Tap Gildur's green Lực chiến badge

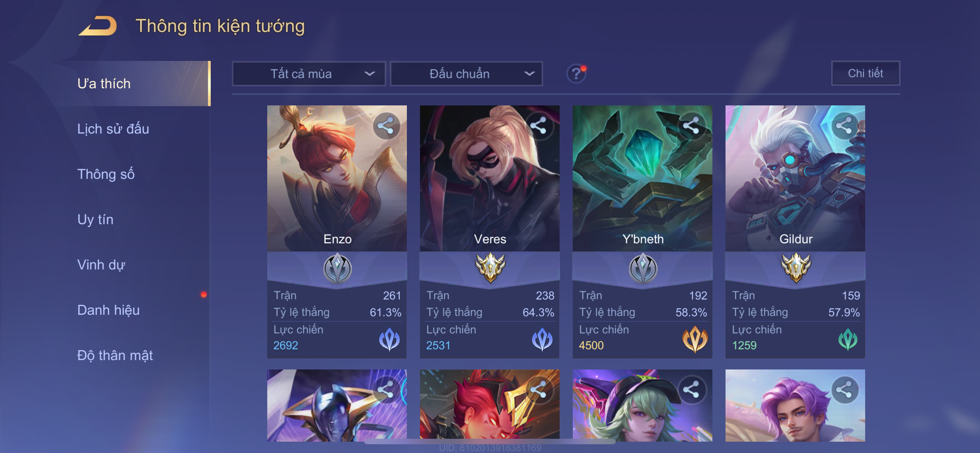coord(848,339)
